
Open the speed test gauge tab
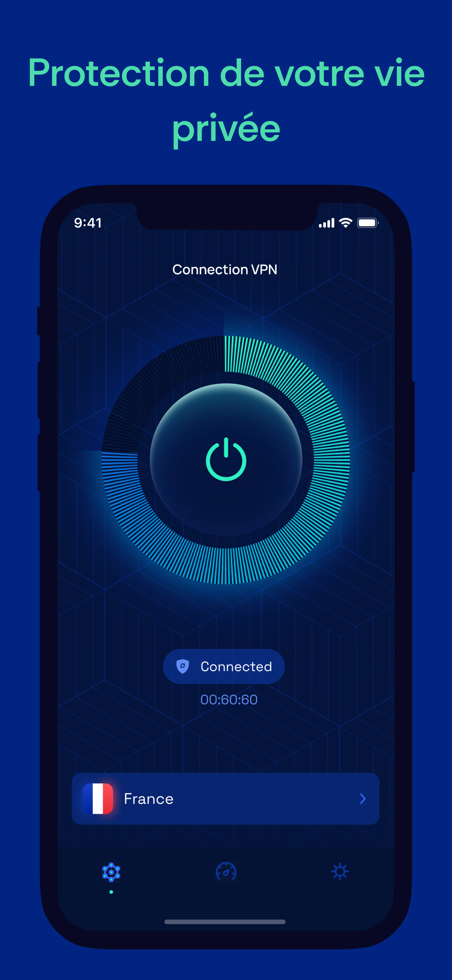(226, 872)
